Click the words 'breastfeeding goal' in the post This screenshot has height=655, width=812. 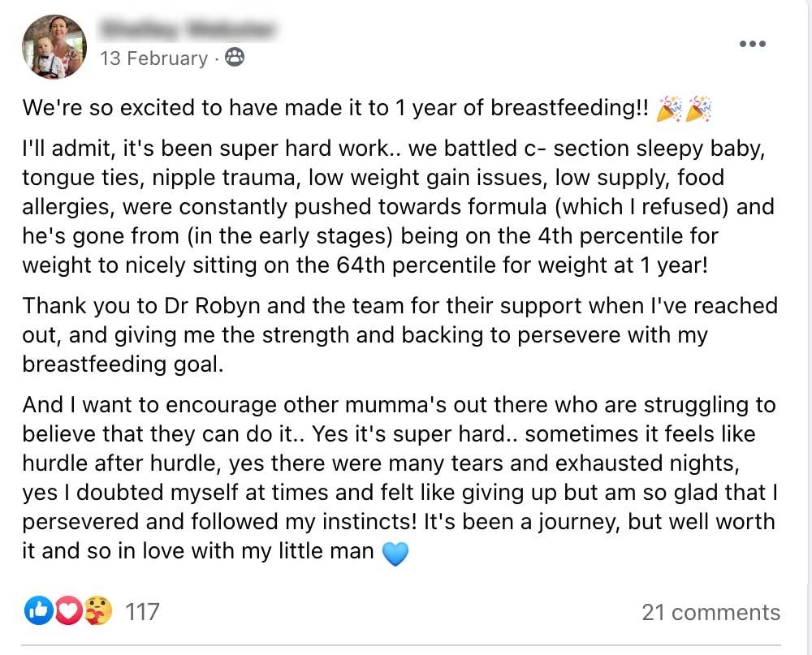click(122, 364)
